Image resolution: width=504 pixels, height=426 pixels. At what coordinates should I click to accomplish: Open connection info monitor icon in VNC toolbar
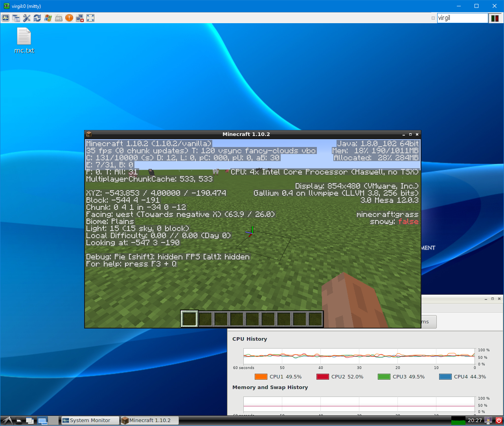pos(6,18)
